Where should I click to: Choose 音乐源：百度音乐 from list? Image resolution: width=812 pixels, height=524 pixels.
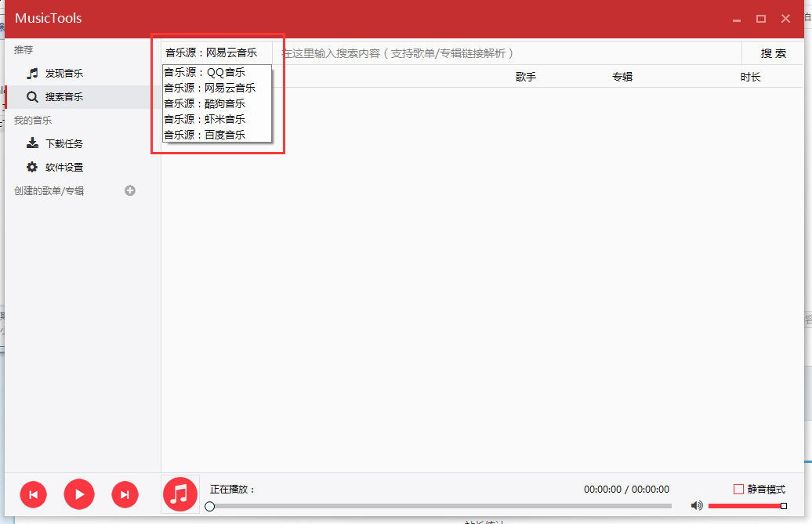217,135
